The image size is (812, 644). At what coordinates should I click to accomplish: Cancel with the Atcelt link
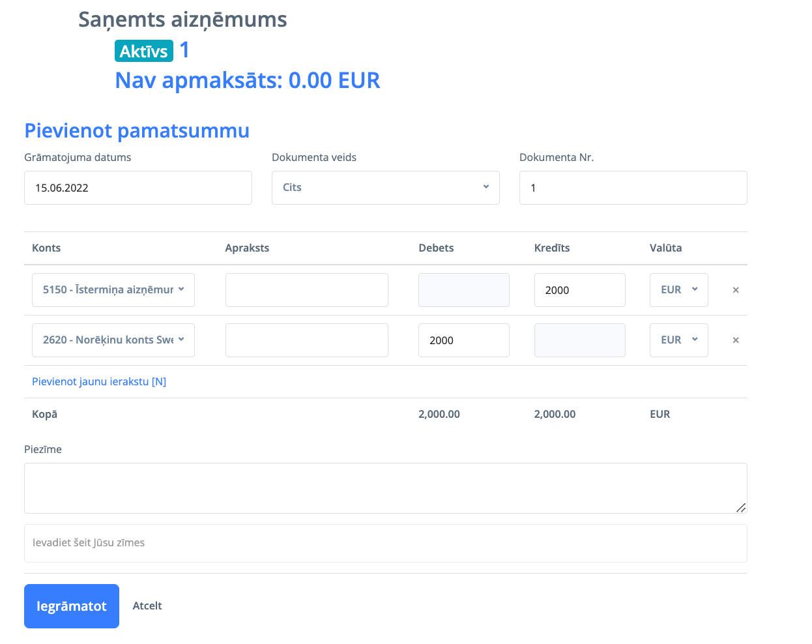tap(147, 606)
